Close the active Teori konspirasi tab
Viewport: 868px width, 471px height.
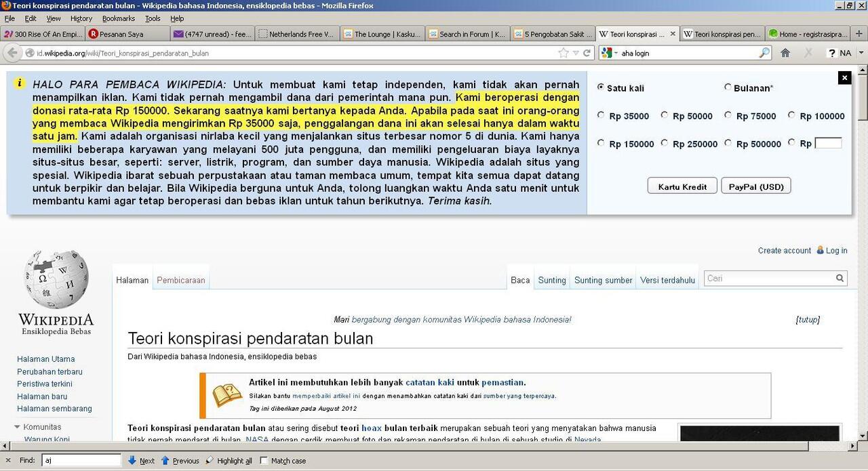[673, 33]
